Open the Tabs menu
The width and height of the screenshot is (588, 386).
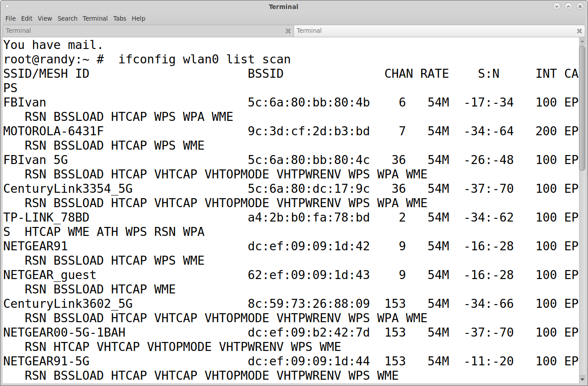[120, 18]
